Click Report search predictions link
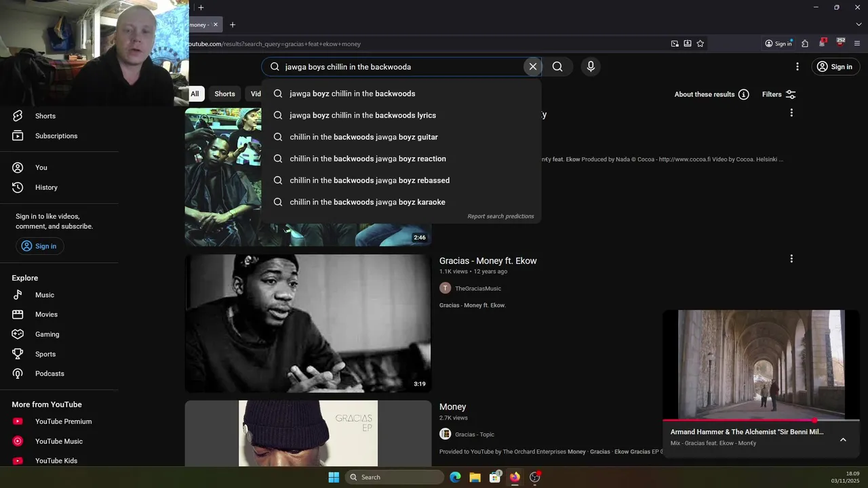The height and width of the screenshot is (488, 868). 500,216
